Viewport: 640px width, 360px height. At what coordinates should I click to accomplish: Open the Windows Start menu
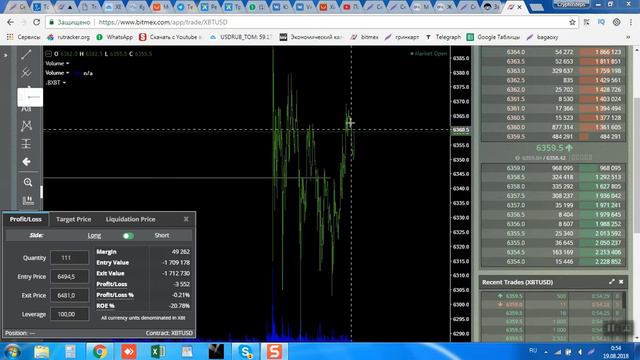[12, 351]
